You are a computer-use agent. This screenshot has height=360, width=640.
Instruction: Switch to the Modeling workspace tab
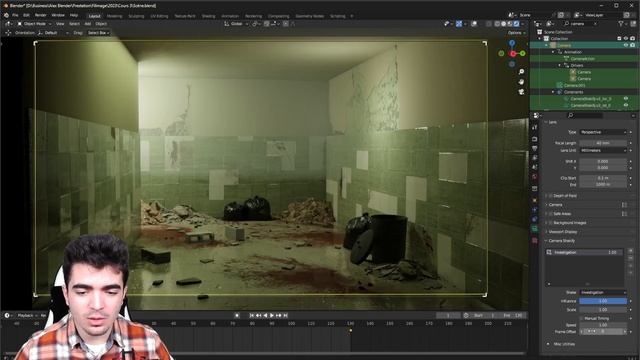(x=114, y=16)
